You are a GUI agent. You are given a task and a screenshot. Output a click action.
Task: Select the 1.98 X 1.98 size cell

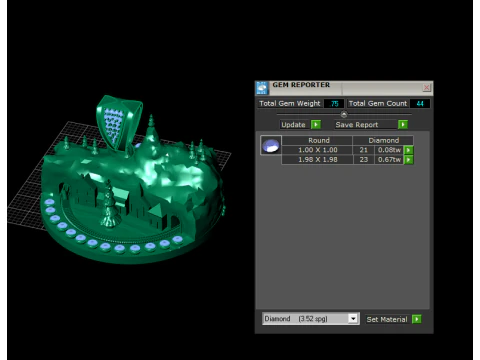click(x=317, y=160)
